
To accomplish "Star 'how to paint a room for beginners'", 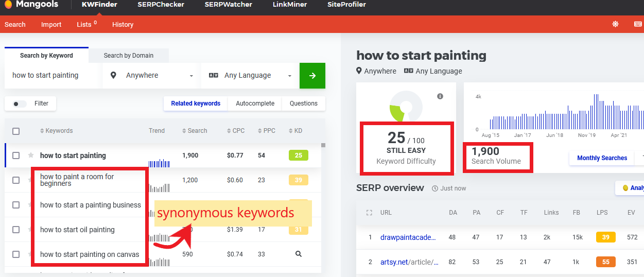I will (x=31, y=180).
